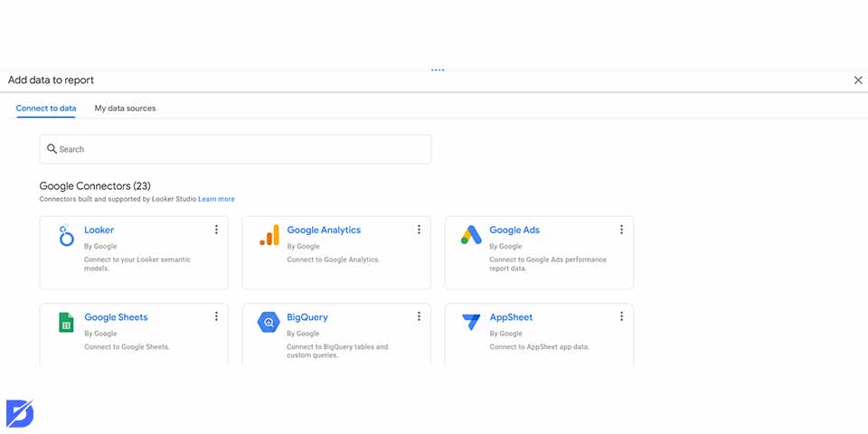Image resolution: width=868 pixels, height=434 pixels.
Task: Open the three-dot menu on Google Sheets card
Action: (x=216, y=316)
